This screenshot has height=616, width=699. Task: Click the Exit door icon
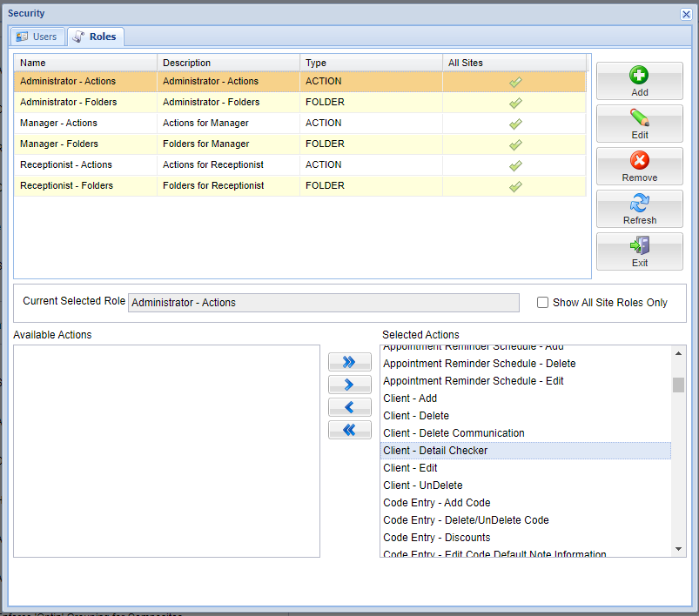coord(639,246)
